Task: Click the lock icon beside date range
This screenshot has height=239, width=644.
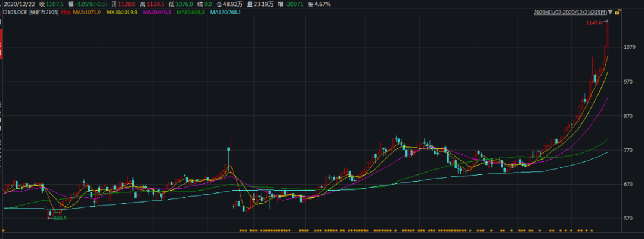Action: [x=619, y=12]
